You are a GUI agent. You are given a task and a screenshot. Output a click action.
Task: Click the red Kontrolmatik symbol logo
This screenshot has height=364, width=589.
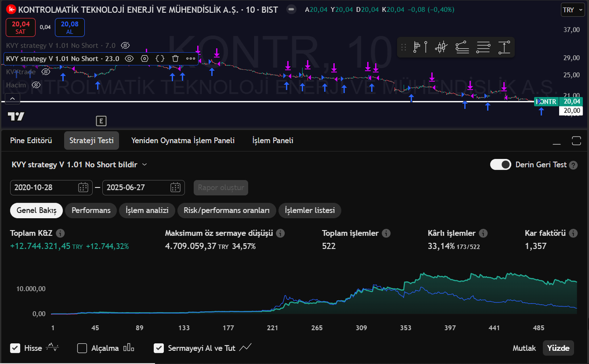click(11, 9)
